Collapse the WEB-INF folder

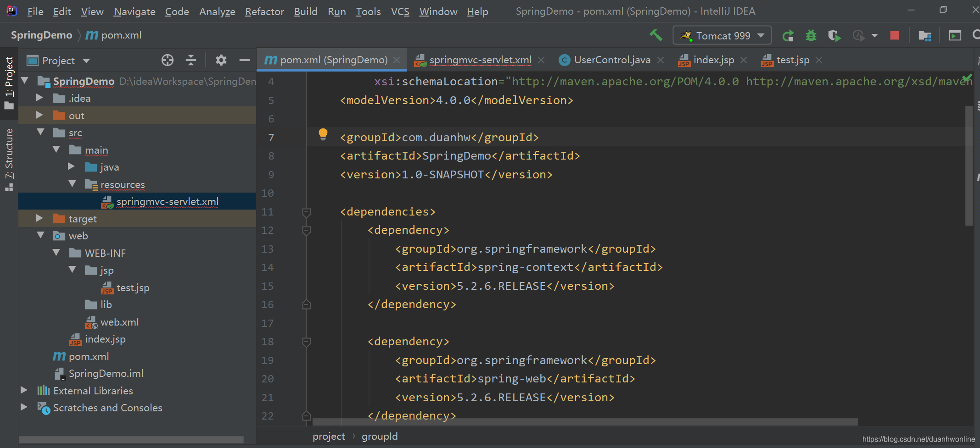pyautogui.click(x=56, y=253)
